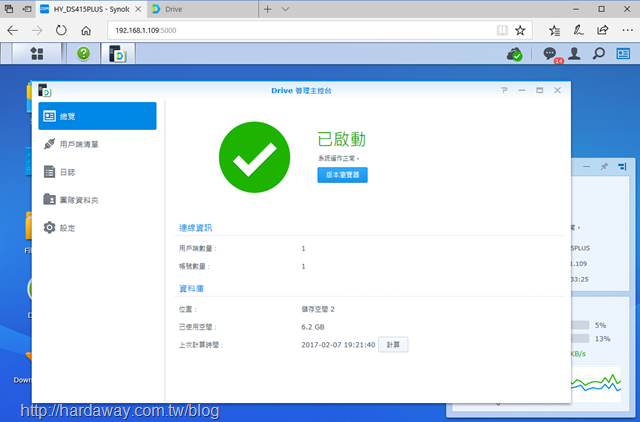Click the 6.2 GB used space value
Screen dimensions: 640x422
pyautogui.click(x=313, y=327)
